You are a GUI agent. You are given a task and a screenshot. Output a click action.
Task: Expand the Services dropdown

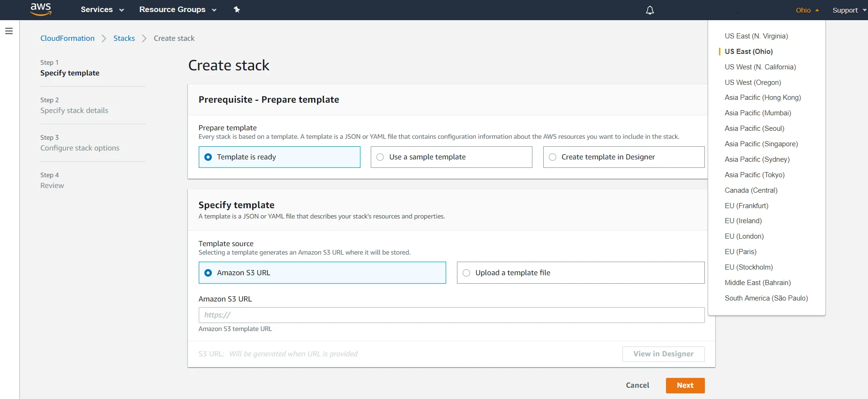click(102, 9)
